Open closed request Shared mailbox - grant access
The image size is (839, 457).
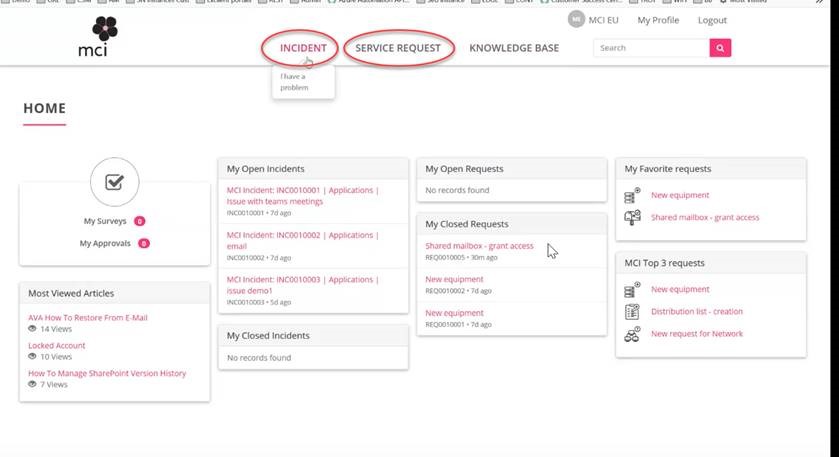click(x=479, y=246)
